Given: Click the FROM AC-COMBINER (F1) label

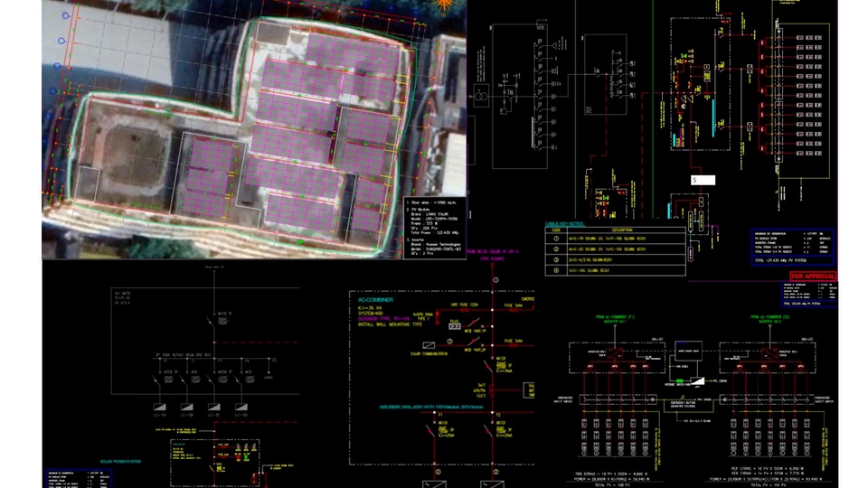Looking at the screenshot, I should point(617,318).
